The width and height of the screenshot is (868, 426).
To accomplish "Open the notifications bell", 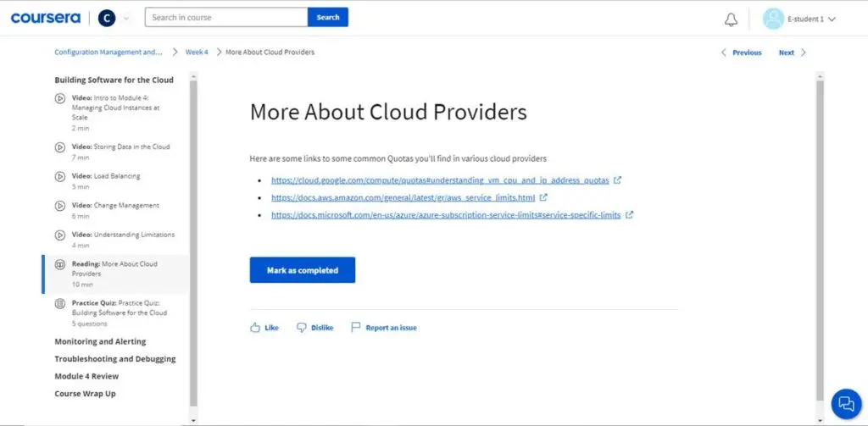I will click(x=731, y=19).
